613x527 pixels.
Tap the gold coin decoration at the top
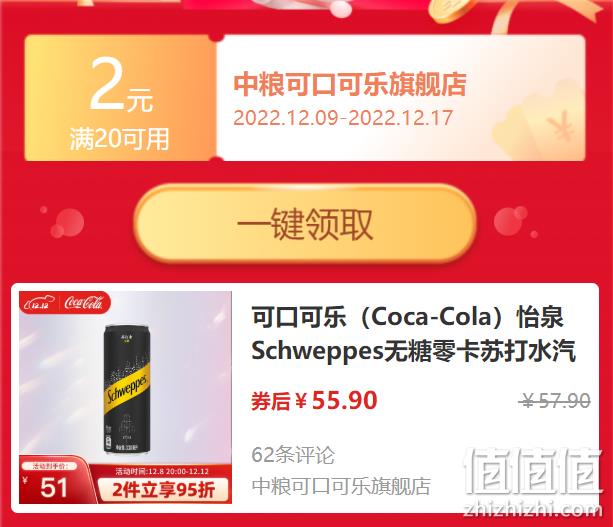pos(450,11)
